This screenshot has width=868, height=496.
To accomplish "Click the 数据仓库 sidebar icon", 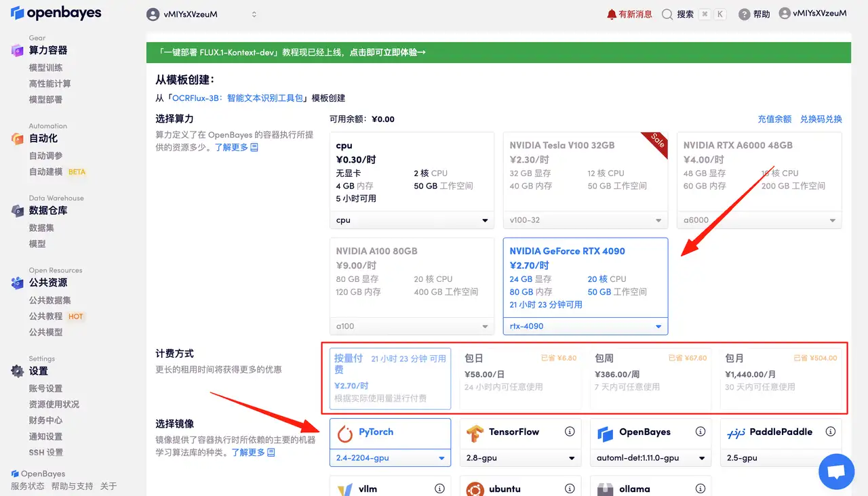I will [x=18, y=211].
